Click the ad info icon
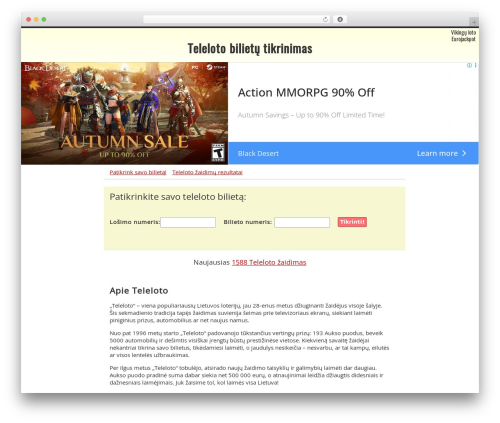This screenshot has height=423, width=500. click(x=469, y=65)
